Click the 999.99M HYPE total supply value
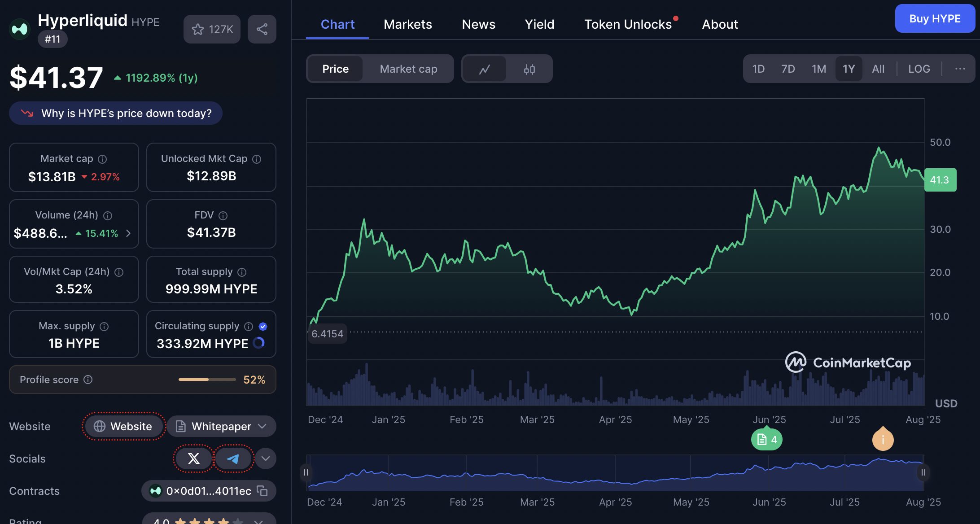 click(x=211, y=289)
